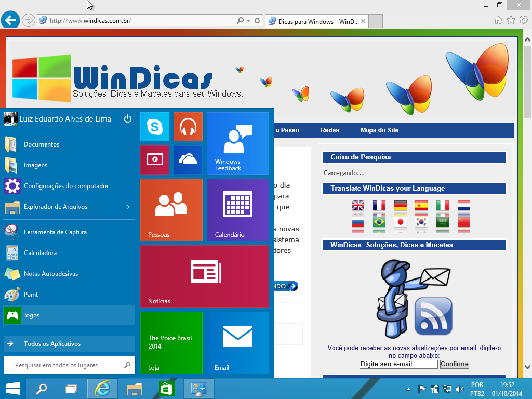
Task: Open Jogos from Start menu
Action: (x=69, y=315)
